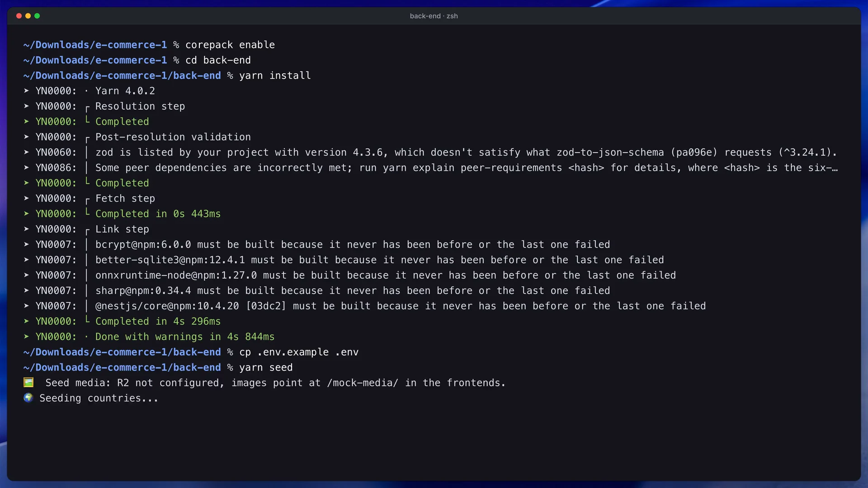
Task: Click the 'Yarn 4.0.2' version line
Action: click(x=125, y=91)
